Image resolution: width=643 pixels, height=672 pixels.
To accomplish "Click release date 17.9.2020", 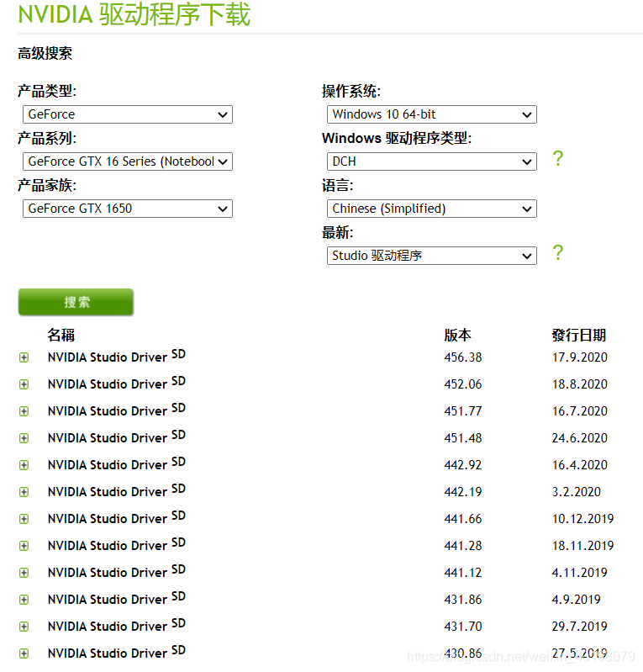I will (x=580, y=357).
